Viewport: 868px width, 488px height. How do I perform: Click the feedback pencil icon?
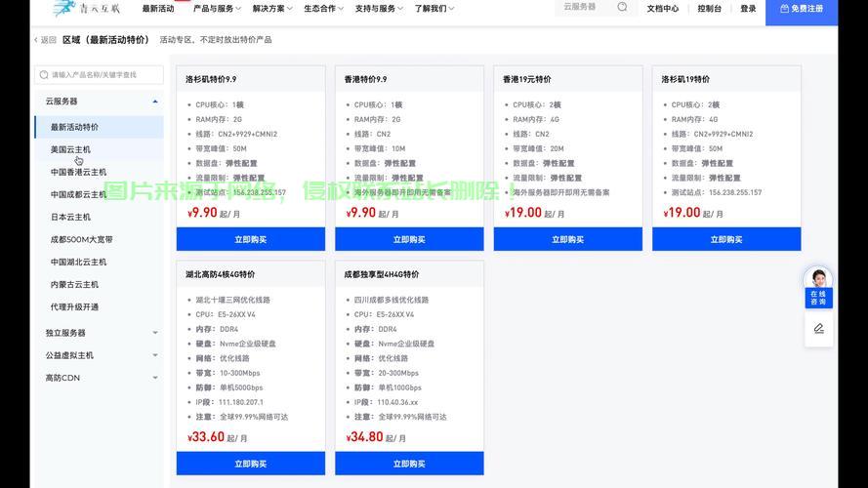pos(818,329)
